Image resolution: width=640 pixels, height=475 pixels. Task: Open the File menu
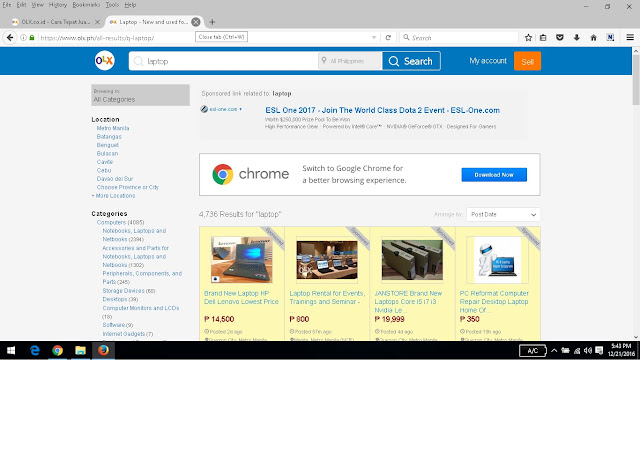7,5
